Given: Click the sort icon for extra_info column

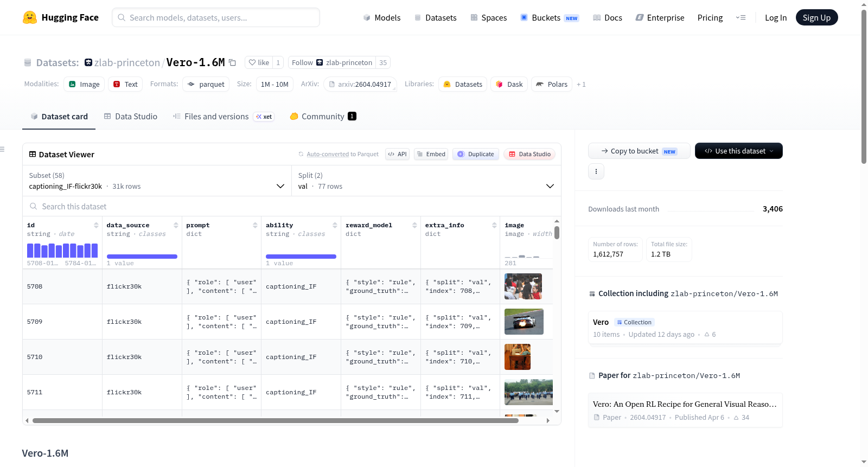Looking at the screenshot, I should coord(494,225).
